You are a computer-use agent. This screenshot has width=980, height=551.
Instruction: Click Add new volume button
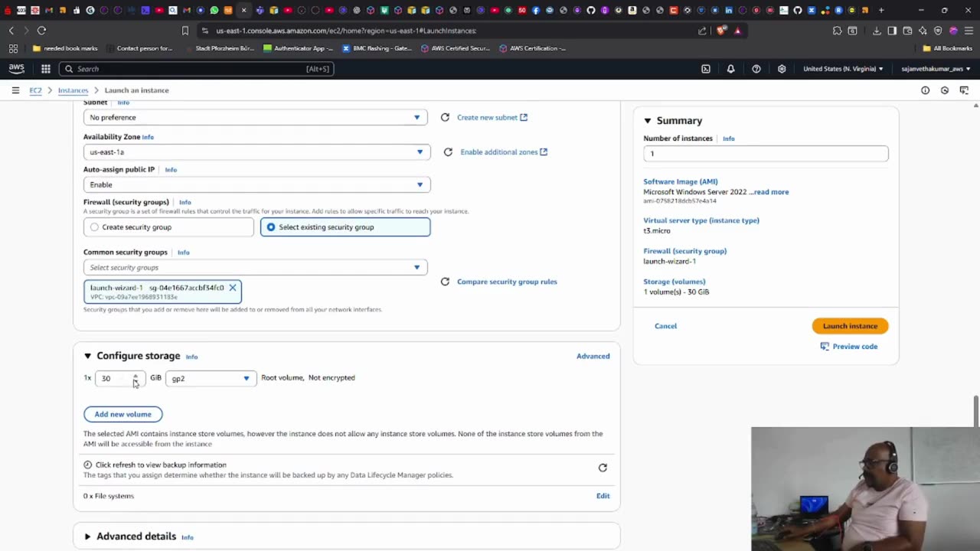(x=122, y=414)
